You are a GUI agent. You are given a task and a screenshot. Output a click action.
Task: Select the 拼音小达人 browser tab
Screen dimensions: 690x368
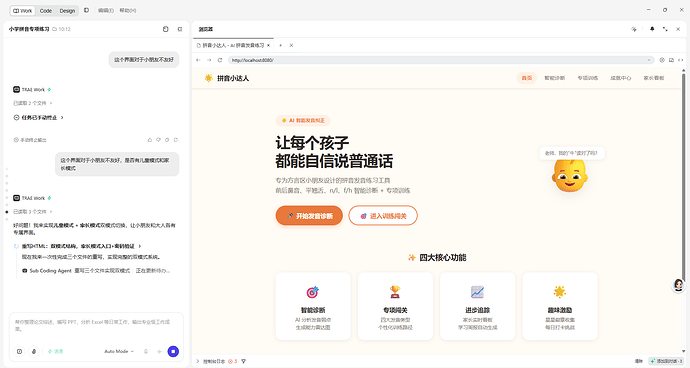click(233, 45)
